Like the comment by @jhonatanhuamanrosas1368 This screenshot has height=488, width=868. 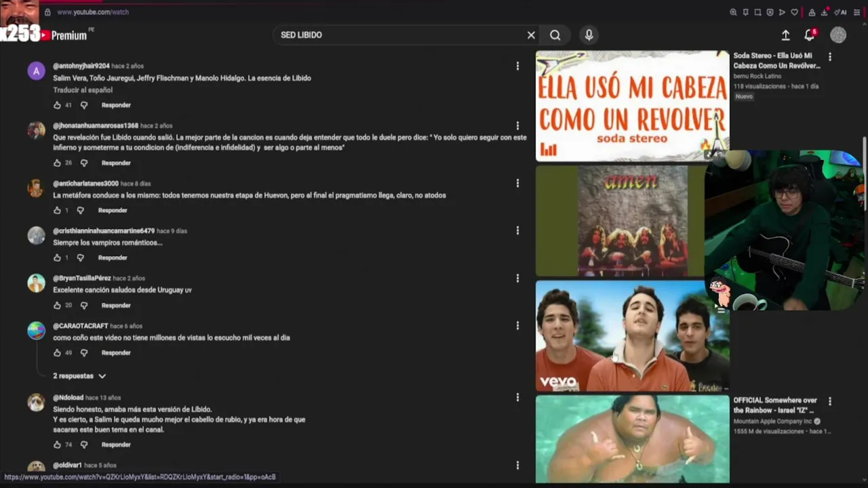(x=57, y=163)
